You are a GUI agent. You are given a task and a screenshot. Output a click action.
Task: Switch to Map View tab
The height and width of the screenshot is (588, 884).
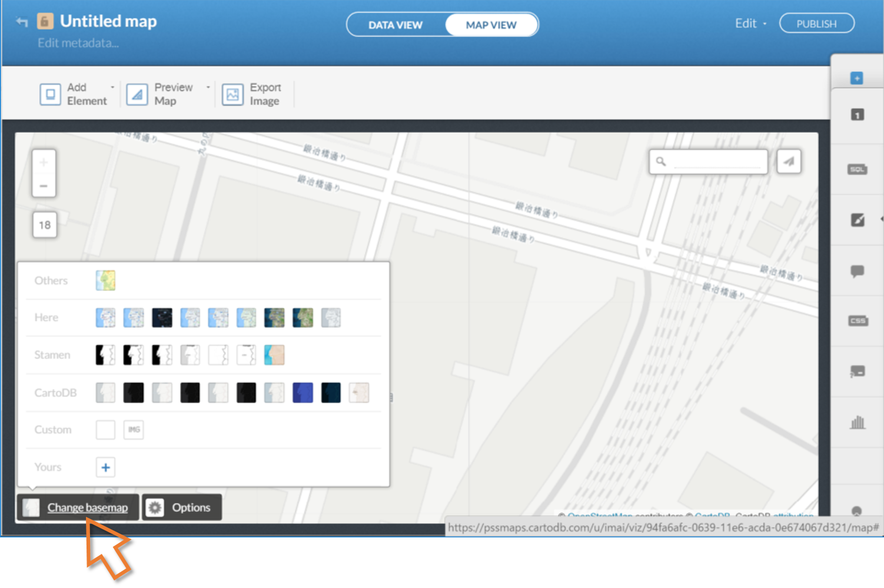(491, 25)
